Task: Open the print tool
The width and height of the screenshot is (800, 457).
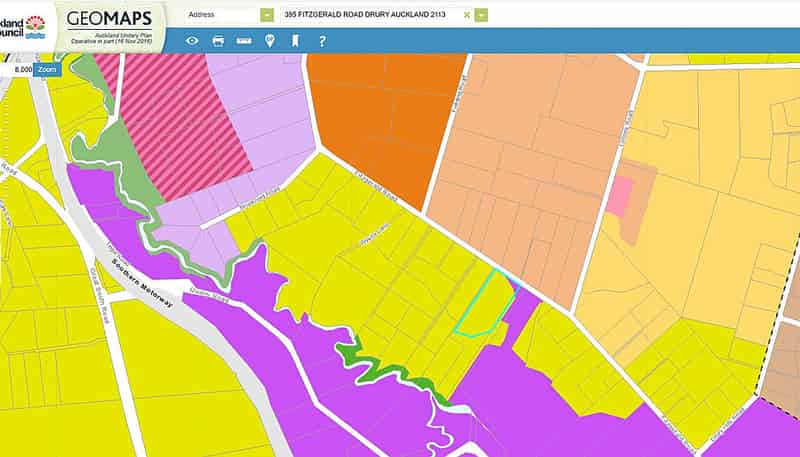Action: [x=218, y=41]
